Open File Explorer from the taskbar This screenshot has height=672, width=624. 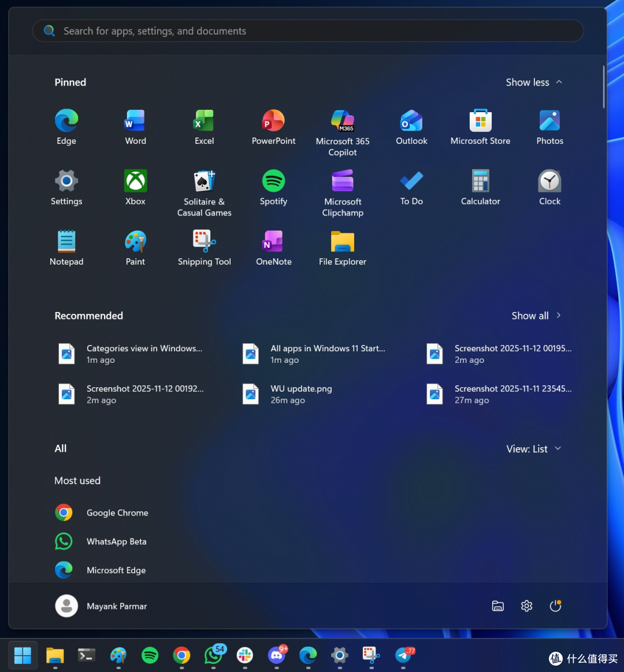pyautogui.click(x=55, y=655)
